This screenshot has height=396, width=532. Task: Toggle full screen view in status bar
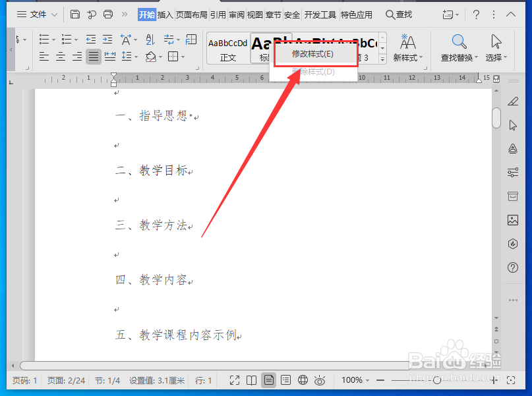pyautogui.click(x=235, y=380)
